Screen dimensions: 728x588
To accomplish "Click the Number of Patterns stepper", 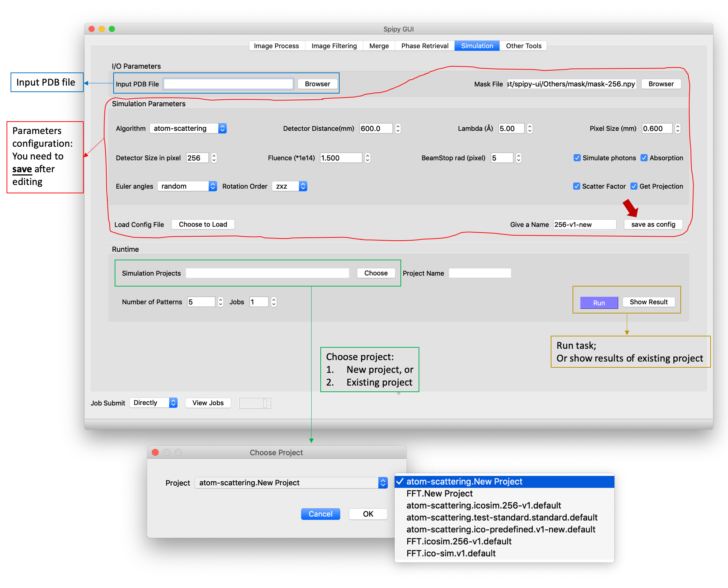I will coord(221,302).
